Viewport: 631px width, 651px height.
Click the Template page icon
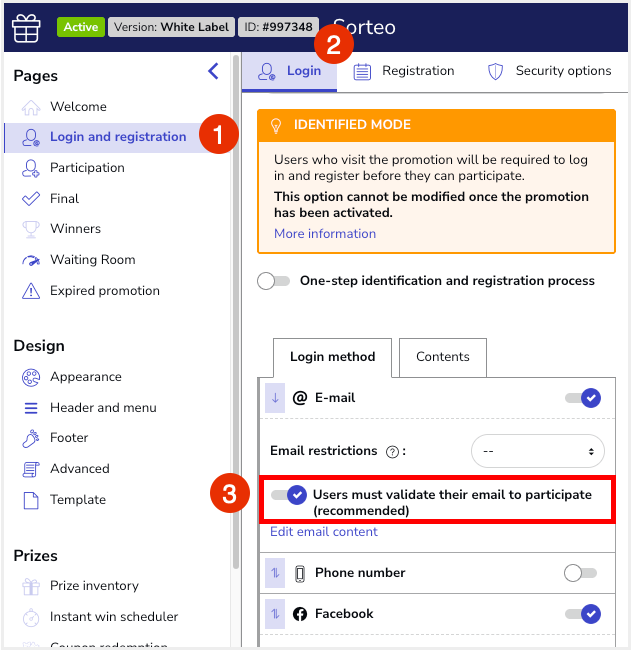click(31, 500)
